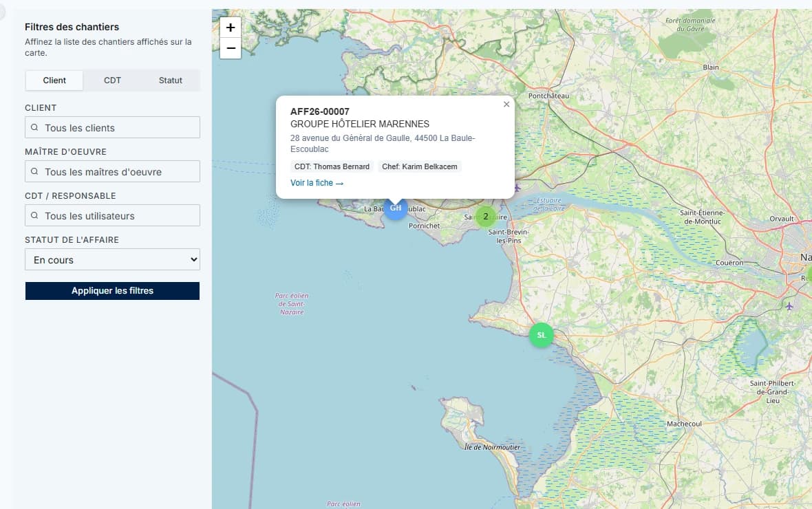Click the GROUPE HÔTELIER MARENNES name
The width and height of the screenshot is (812, 509).
(x=360, y=124)
